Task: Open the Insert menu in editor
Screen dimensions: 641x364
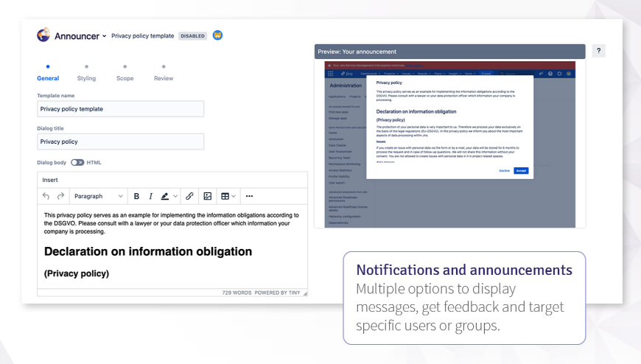Action: point(50,180)
